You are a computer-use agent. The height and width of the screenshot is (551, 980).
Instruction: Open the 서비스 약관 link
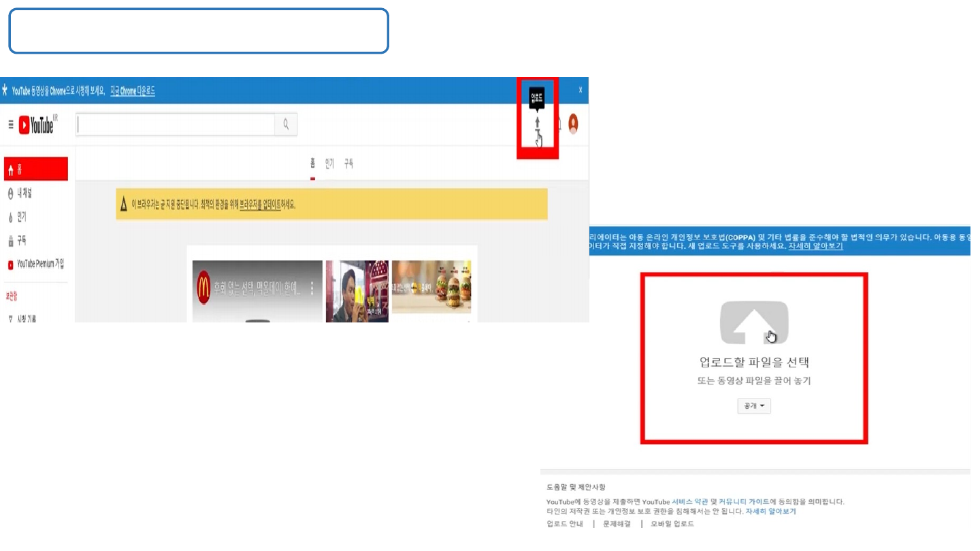[689, 501]
